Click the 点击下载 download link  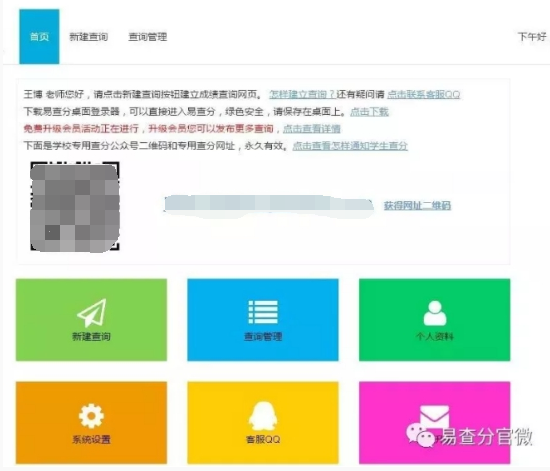[x=369, y=112]
